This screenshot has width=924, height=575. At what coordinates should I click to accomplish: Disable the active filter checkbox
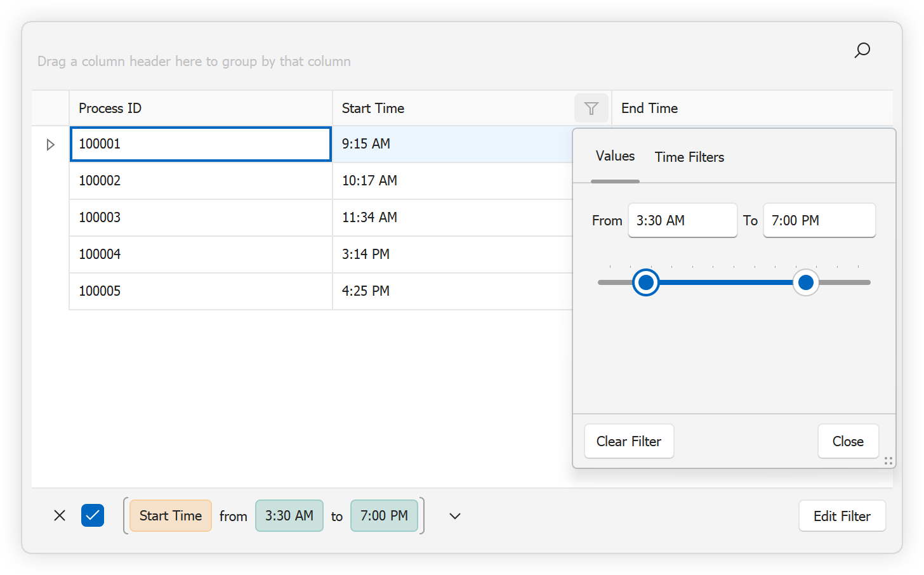coord(93,515)
